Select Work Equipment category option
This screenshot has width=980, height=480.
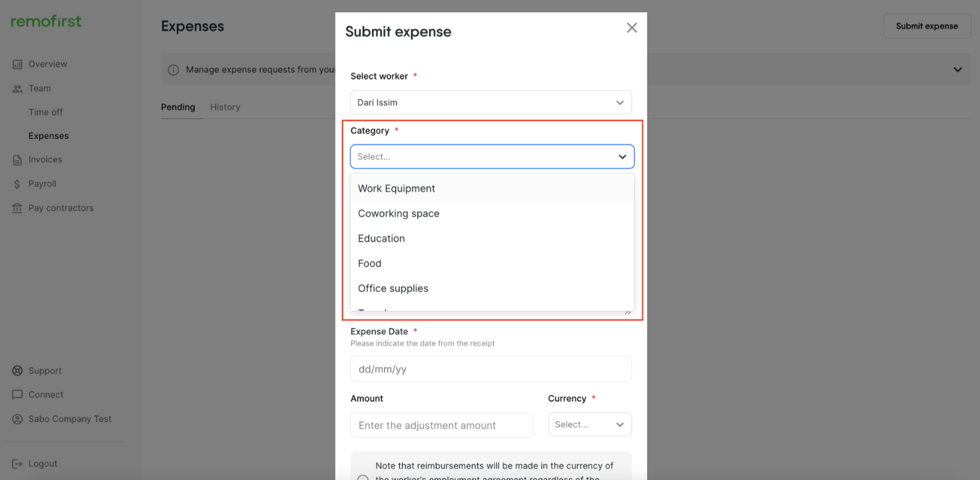[397, 189]
